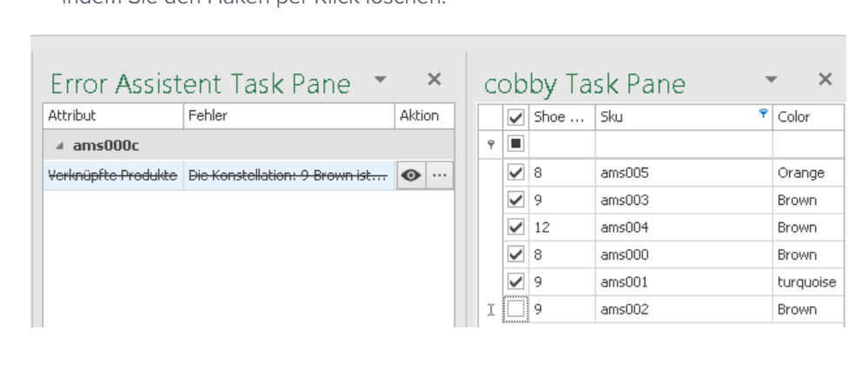Sort by the Shoe column header
This screenshot has height=382, width=868.
562,117
